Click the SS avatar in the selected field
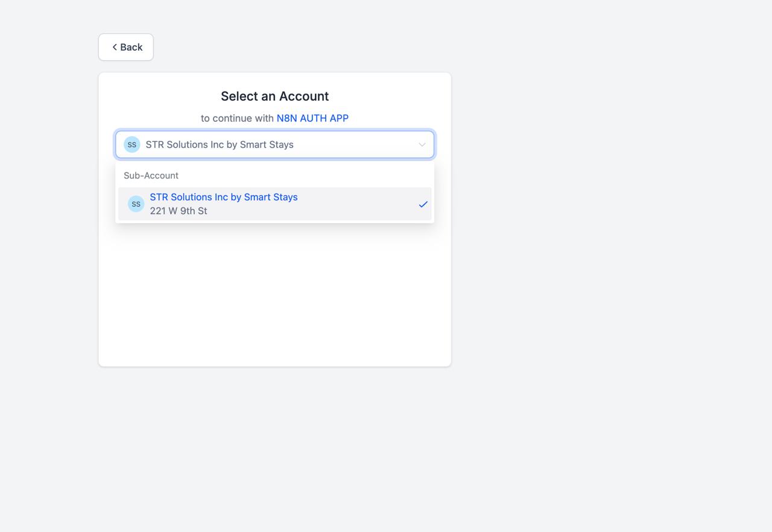This screenshot has height=532, width=772. tap(132, 145)
